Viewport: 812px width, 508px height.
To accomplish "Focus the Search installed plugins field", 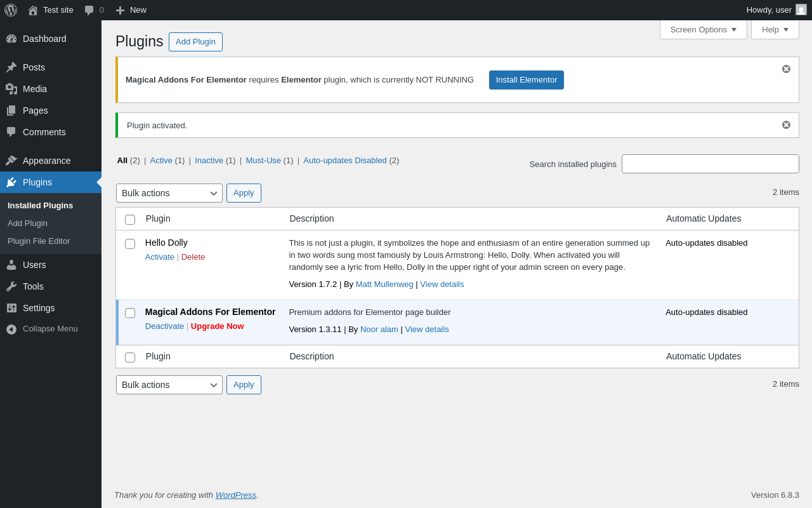I will tap(710, 164).
